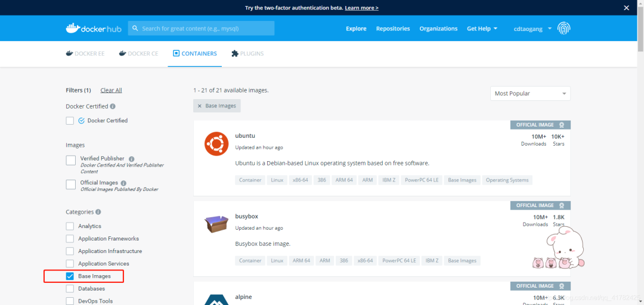Open the ubuntu image title
Screen dimensions: 644x305
(245, 135)
